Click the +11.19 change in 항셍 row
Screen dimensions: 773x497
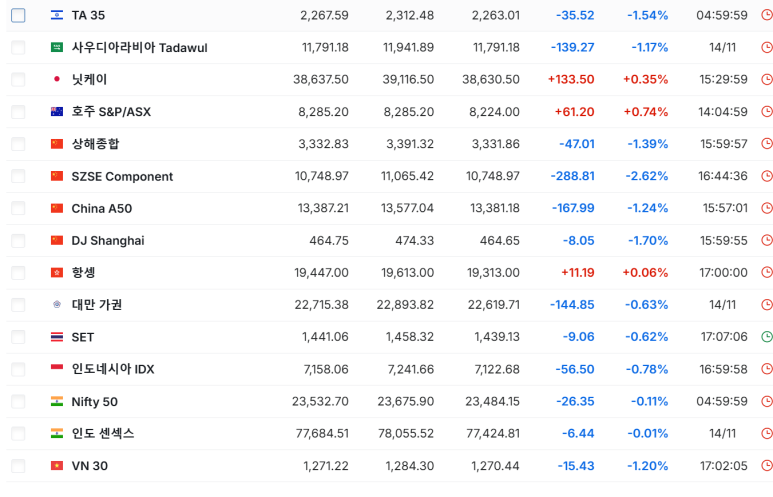point(578,273)
